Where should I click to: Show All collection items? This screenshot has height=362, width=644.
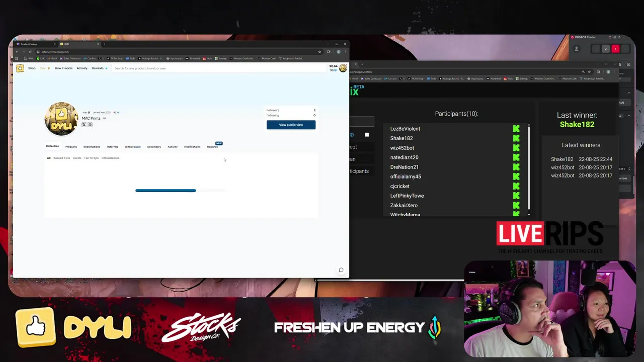coord(49,158)
